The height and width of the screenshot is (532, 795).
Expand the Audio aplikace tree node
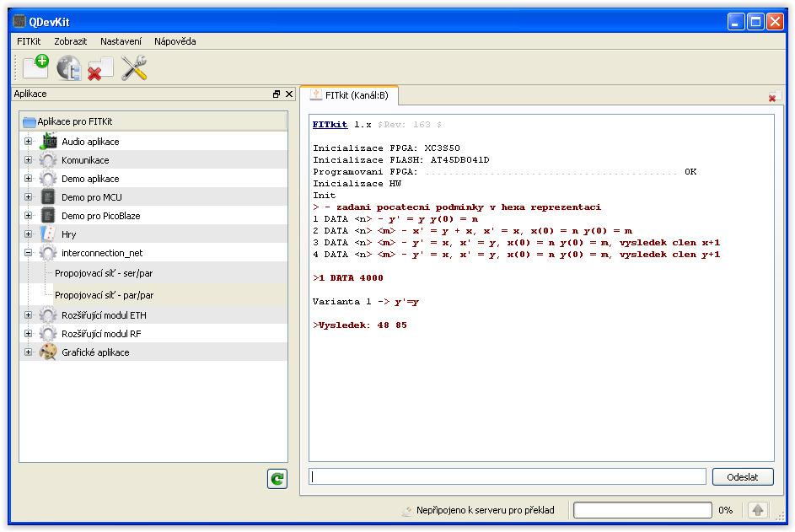coord(29,142)
